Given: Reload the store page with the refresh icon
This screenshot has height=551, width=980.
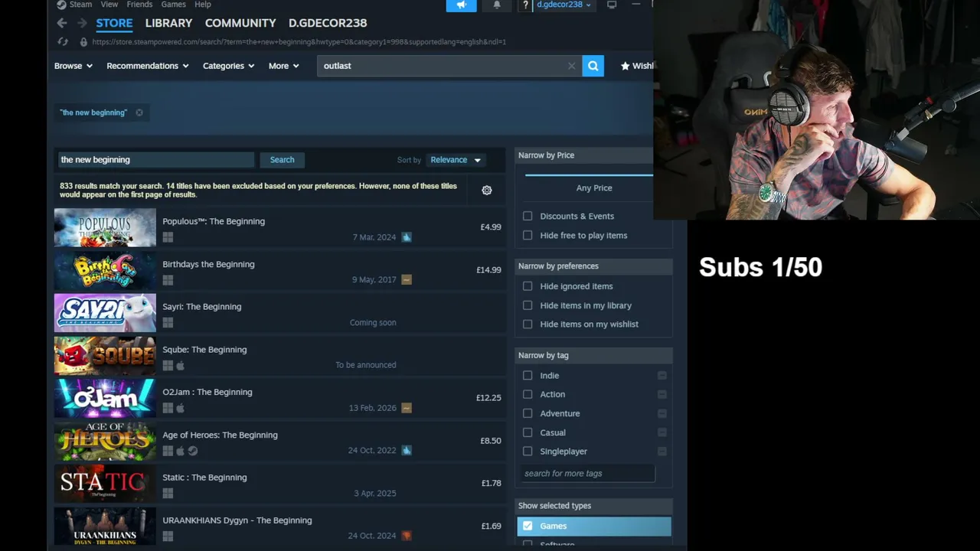Looking at the screenshot, I should [63, 42].
